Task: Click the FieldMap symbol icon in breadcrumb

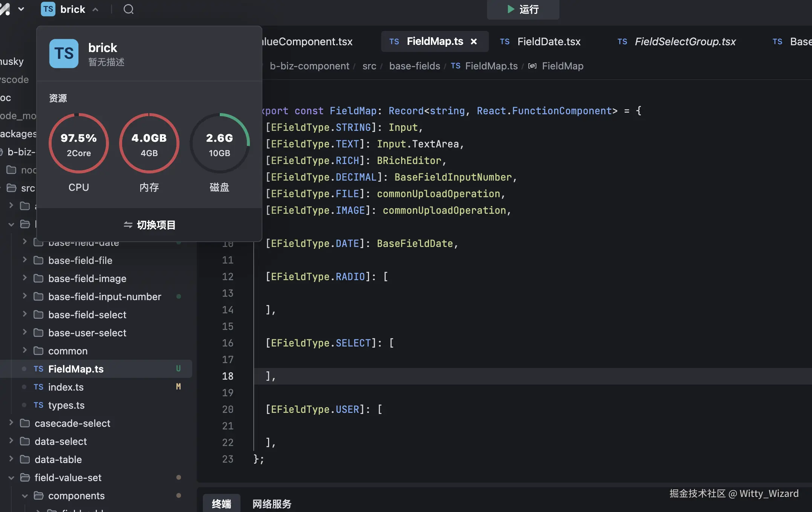Action: point(532,66)
